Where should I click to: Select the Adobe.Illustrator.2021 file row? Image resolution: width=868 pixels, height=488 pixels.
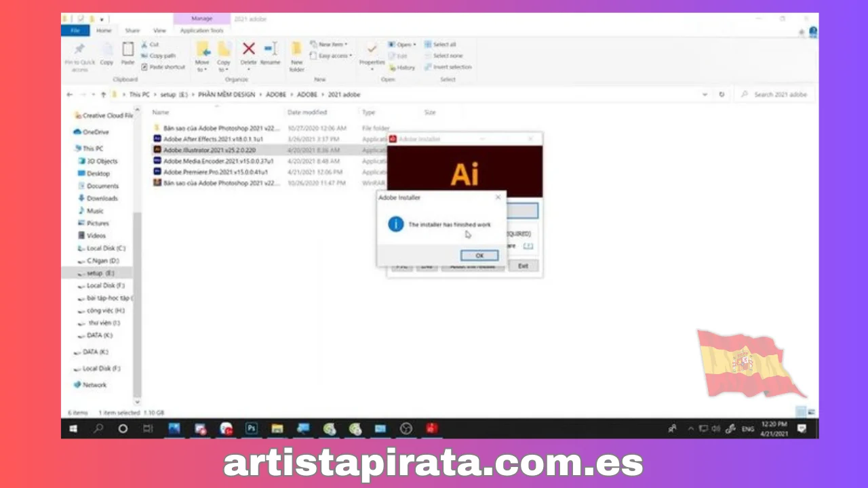coord(270,150)
